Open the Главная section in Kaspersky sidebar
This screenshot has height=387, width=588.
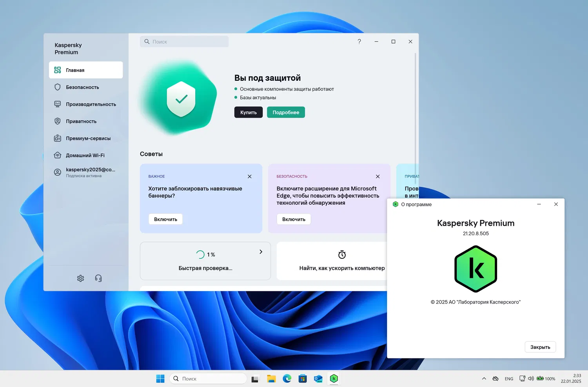click(x=86, y=70)
